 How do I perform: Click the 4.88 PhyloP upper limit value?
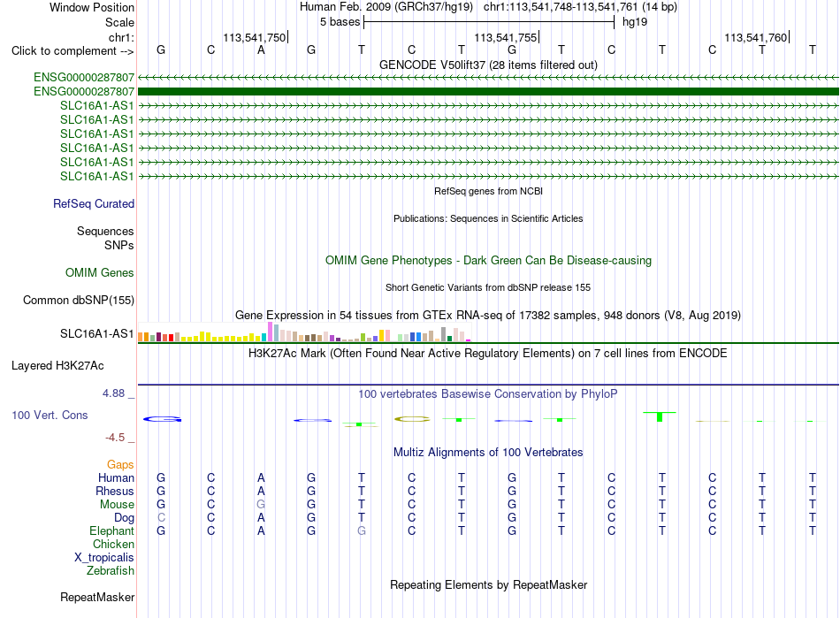113,393
